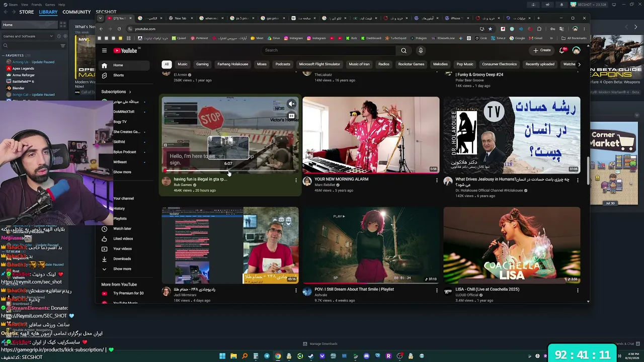Click the Chrome icon on the taskbar

pyautogui.click(x=278, y=356)
